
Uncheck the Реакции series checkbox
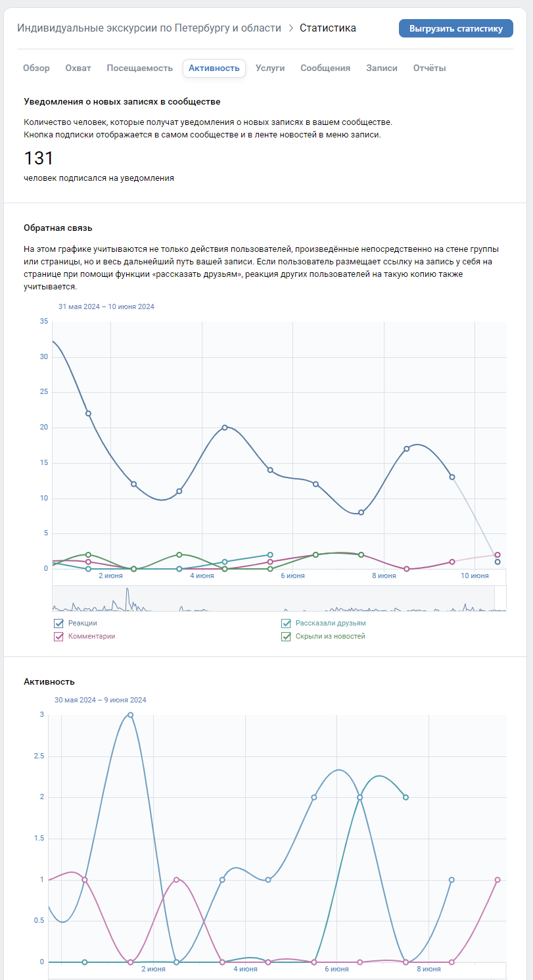pos(58,623)
